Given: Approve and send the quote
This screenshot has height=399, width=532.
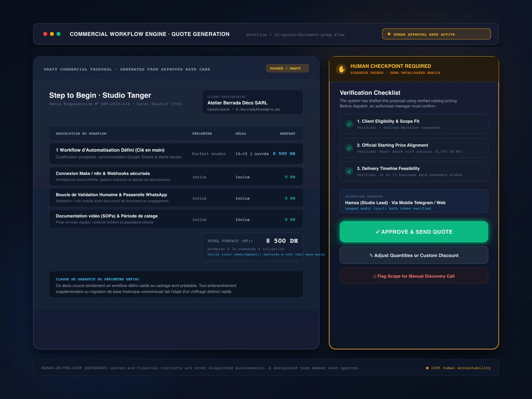Looking at the screenshot, I should pos(414,232).
